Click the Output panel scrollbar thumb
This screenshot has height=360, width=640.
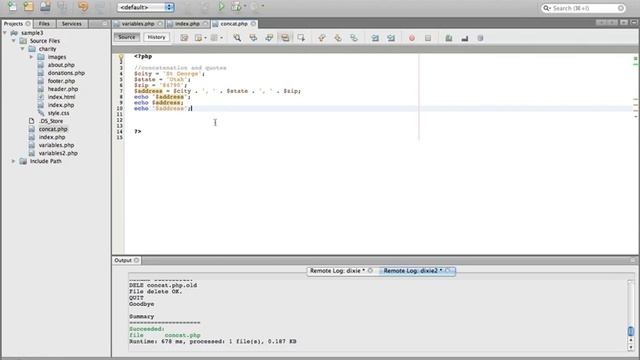click(631, 331)
